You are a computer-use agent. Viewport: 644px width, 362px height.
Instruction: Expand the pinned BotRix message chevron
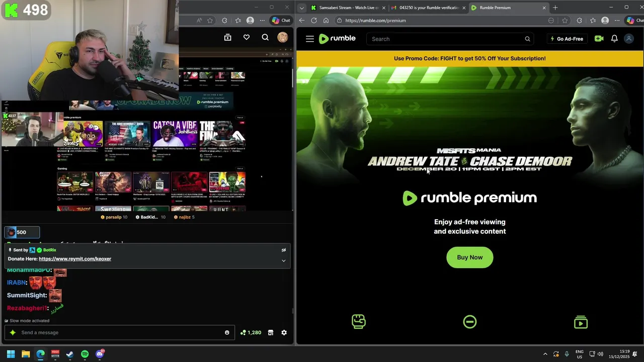point(283,260)
